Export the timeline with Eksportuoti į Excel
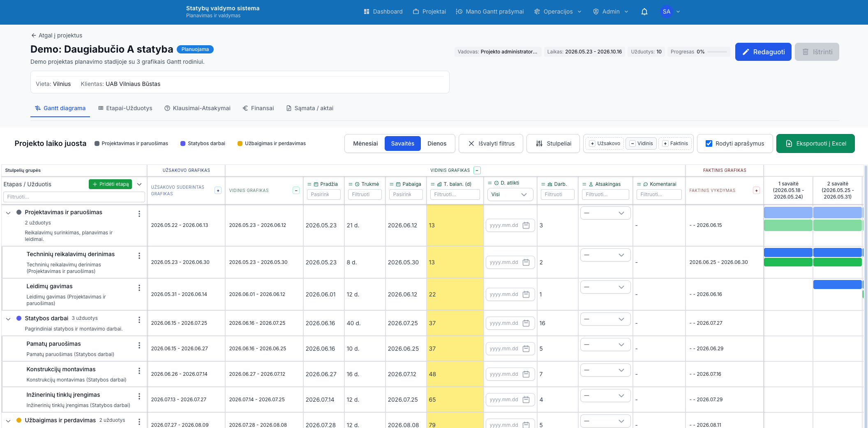Viewport: 868px width, 428px height. (815, 143)
